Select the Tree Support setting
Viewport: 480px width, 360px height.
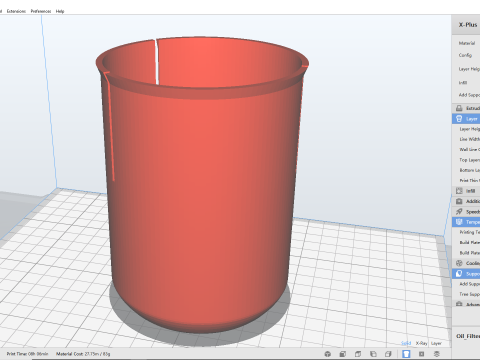tap(469, 294)
